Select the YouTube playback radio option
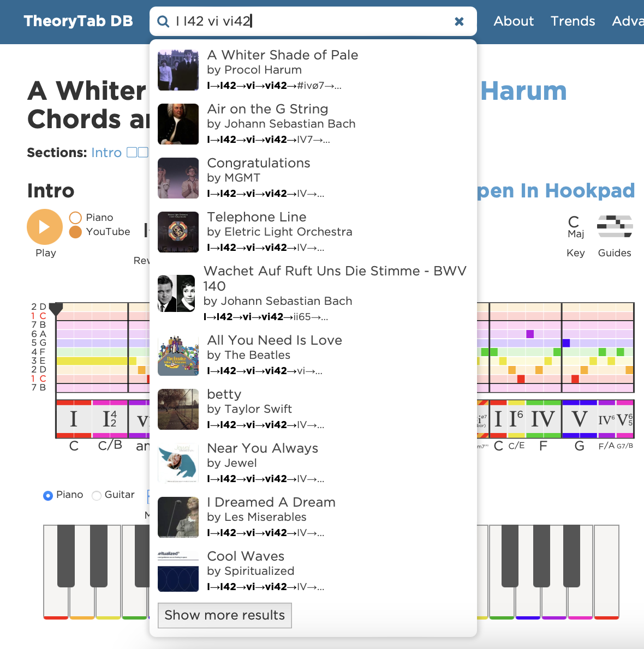Viewport: 644px width, 649px height. (75, 232)
